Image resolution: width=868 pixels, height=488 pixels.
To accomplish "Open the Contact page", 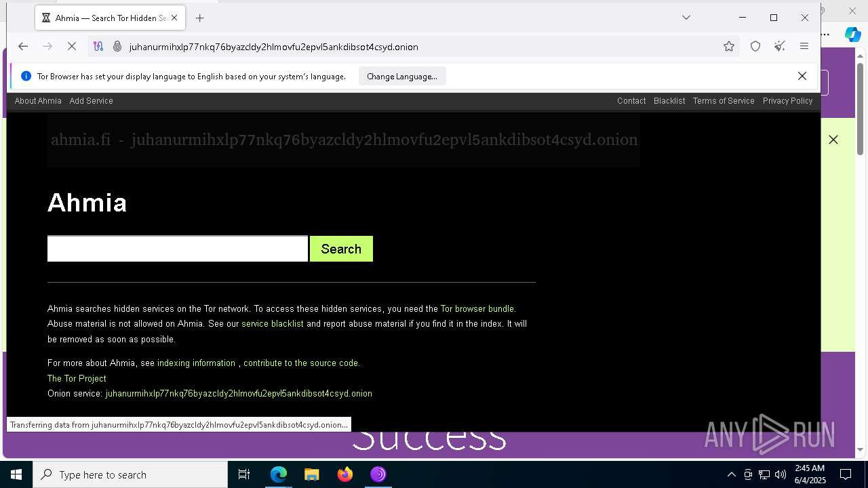I will [x=631, y=101].
